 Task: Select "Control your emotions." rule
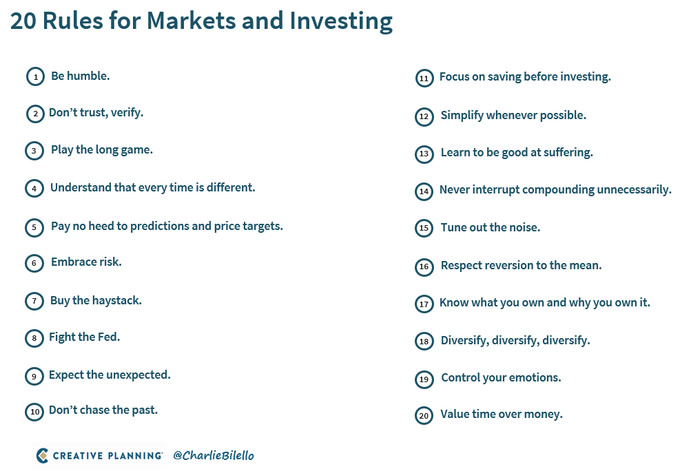click(500, 378)
